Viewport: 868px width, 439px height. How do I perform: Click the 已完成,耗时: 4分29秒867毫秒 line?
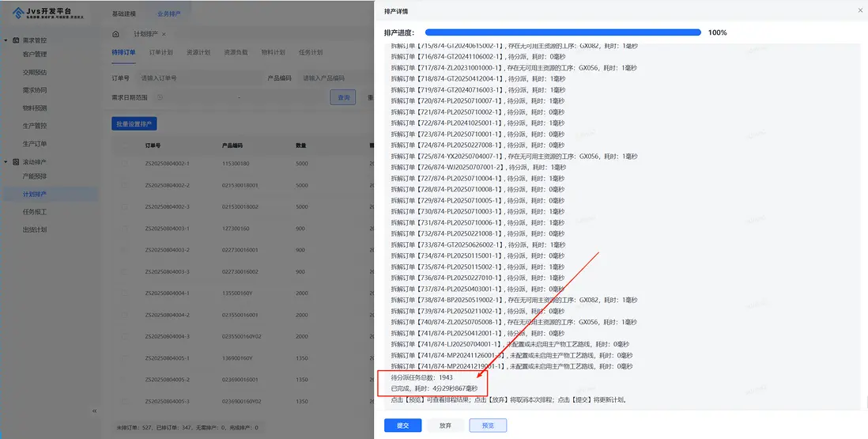tap(434, 388)
